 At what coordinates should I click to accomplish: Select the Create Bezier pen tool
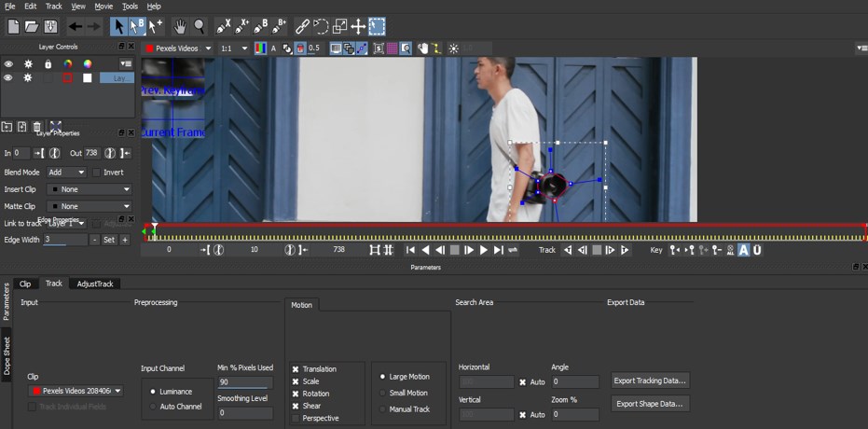click(260, 26)
